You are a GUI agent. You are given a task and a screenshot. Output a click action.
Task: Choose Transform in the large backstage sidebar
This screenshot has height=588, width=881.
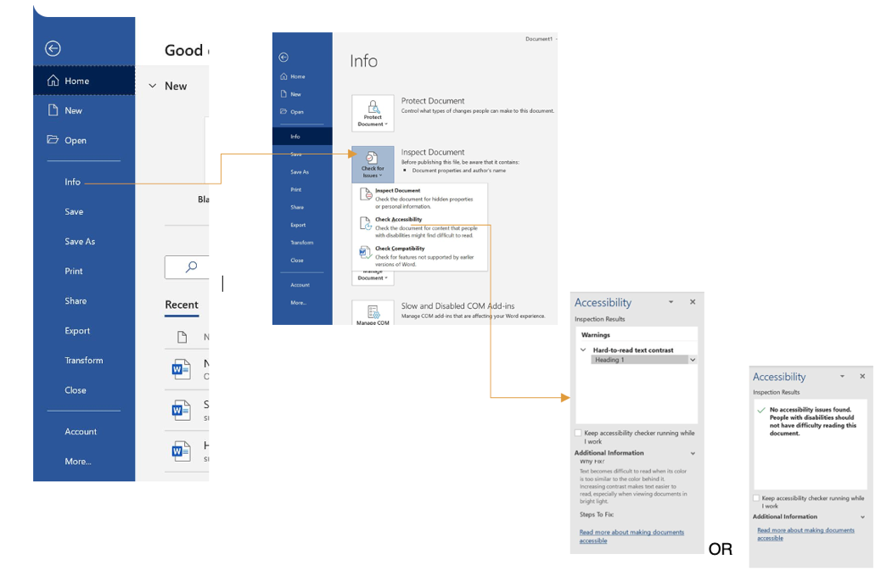pyautogui.click(x=84, y=361)
